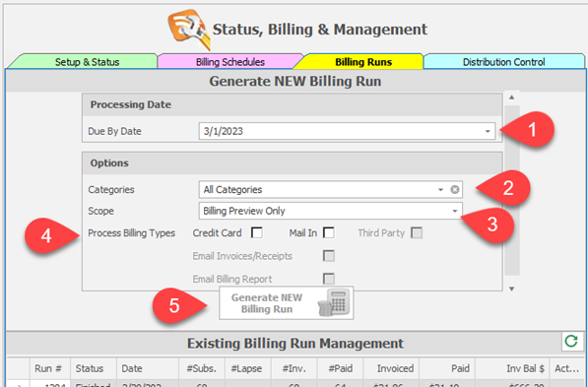This screenshot has width=588, height=387.
Task: Click the Processing Date section header
Action: [293, 104]
